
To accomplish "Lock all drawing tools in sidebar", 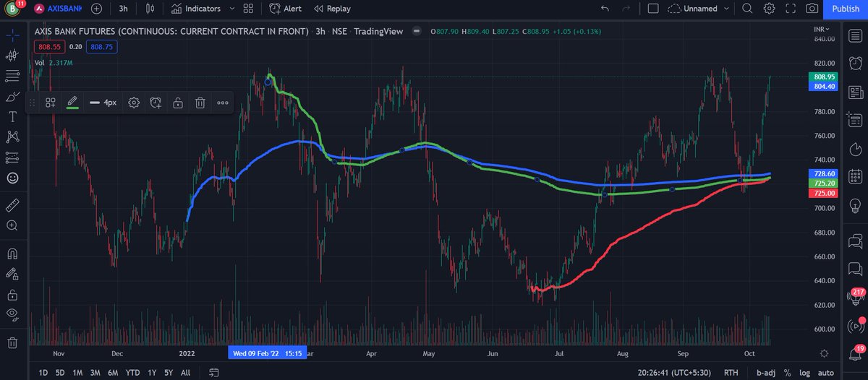I will pyautogui.click(x=12, y=294).
